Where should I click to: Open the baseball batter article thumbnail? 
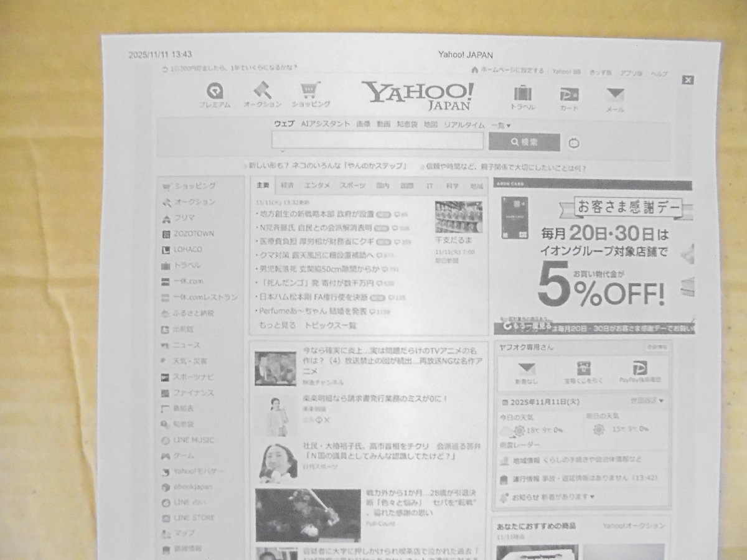308,515
